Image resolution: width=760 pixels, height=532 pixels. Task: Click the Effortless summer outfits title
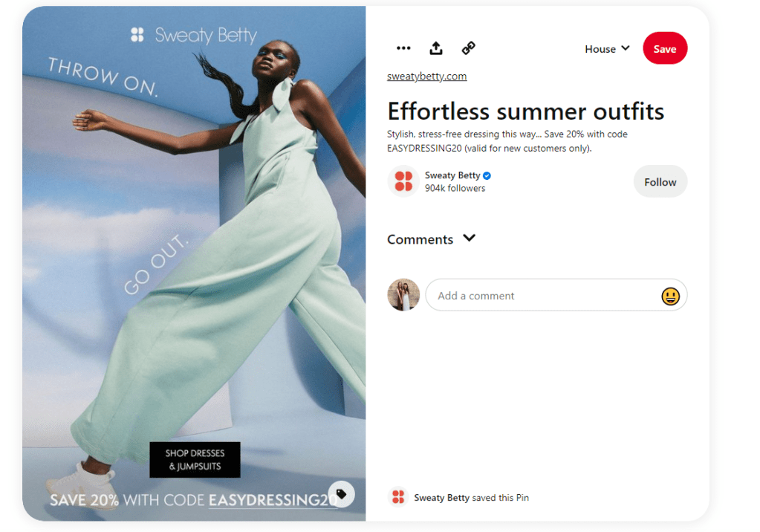point(525,111)
